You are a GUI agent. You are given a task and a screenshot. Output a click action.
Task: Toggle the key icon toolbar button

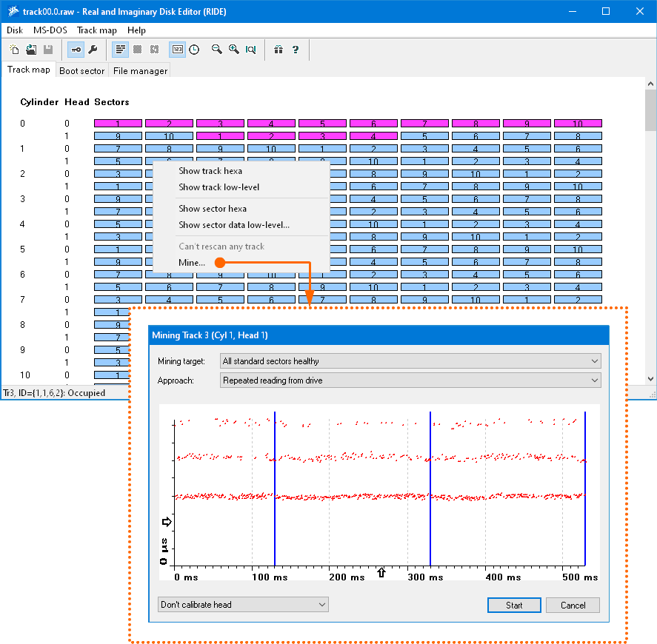coord(76,50)
